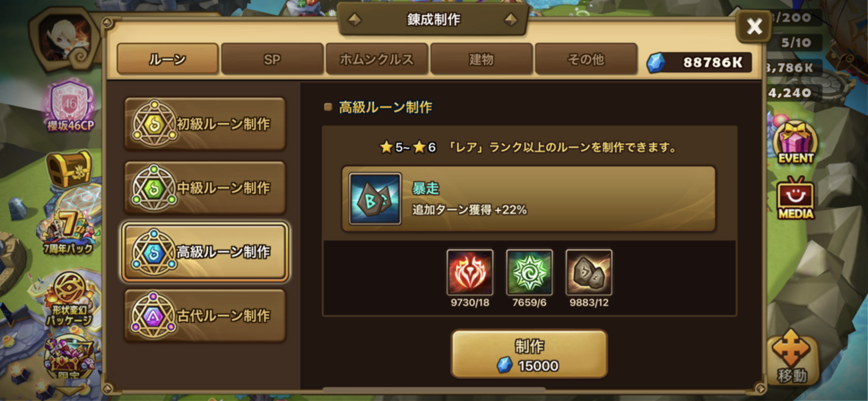Image resolution: width=868 pixels, height=401 pixels.
Task: Open the その他 tab
Action: [x=586, y=59]
